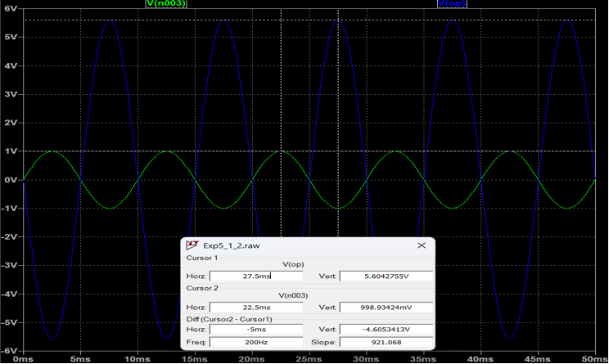The height and width of the screenshot is (364, 609).
Task: Click the 0V label on the vertical axis
Action: click(x=11, y=180)
